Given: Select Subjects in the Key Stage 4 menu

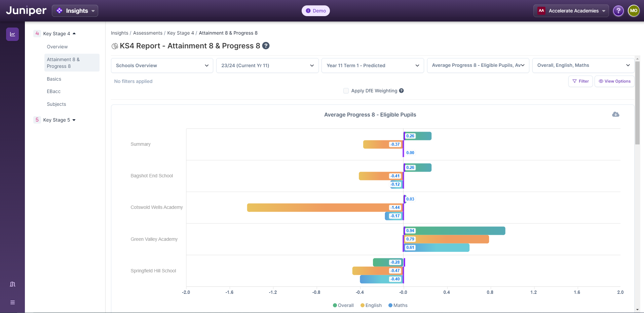Looking at the screenshot, I should click(x=56, y=104).
